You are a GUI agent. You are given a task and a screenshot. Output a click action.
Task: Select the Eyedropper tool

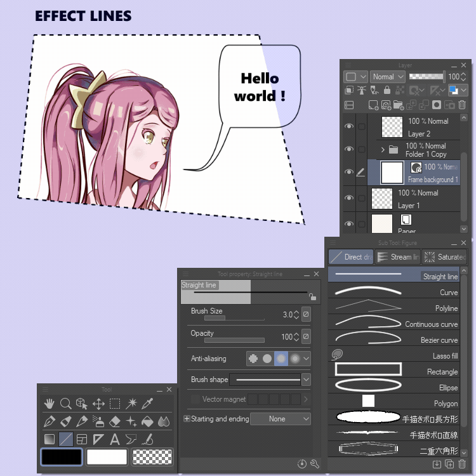click(147, 404)
